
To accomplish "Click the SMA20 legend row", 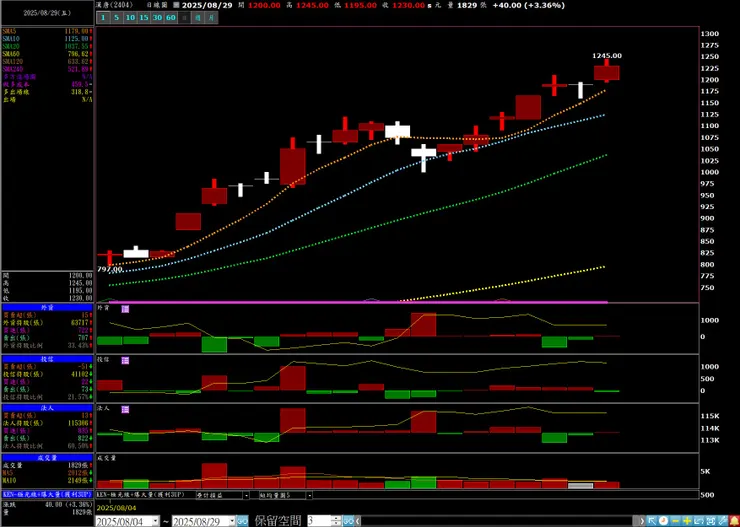I will [47, 46].
